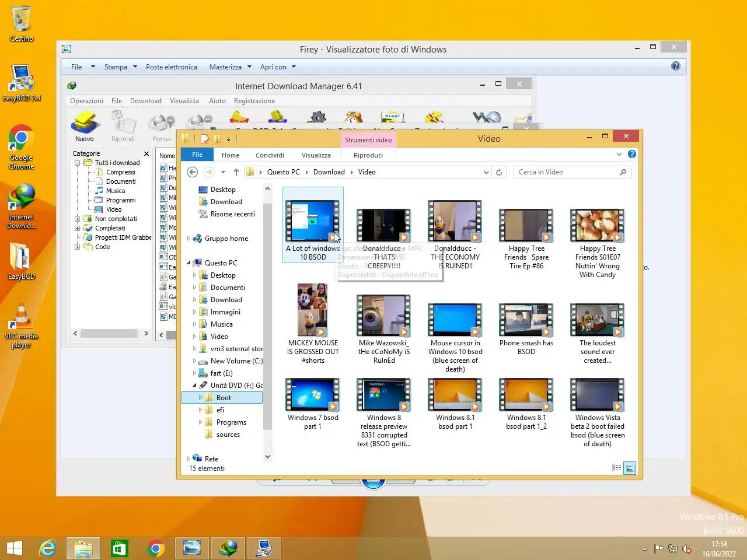Refresh the Video folder view
The height and width of the screenshot is (560, 747).
pyautogui.click(x=499, y=172)
